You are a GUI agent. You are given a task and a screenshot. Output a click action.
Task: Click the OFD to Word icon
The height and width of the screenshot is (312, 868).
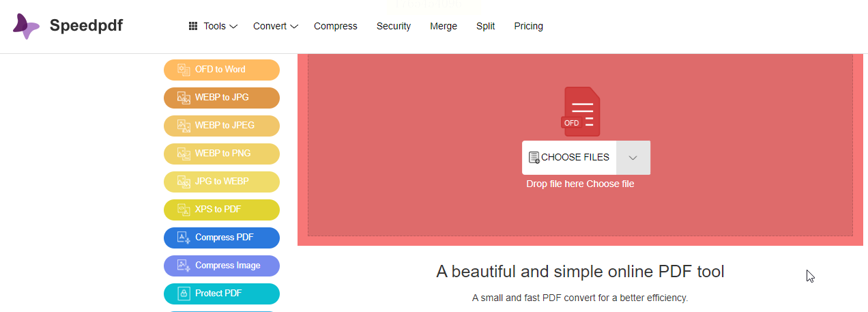tap(184, 70)
